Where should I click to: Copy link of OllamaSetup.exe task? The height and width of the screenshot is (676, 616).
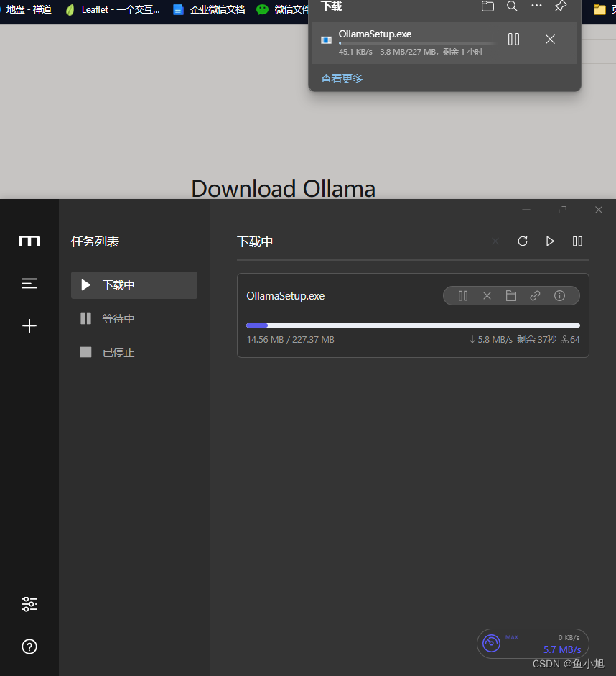point(535,296)
